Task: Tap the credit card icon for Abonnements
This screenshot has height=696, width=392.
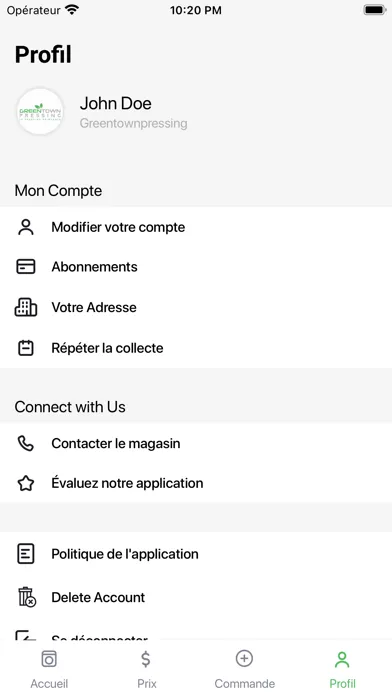Action: [26, 267]
